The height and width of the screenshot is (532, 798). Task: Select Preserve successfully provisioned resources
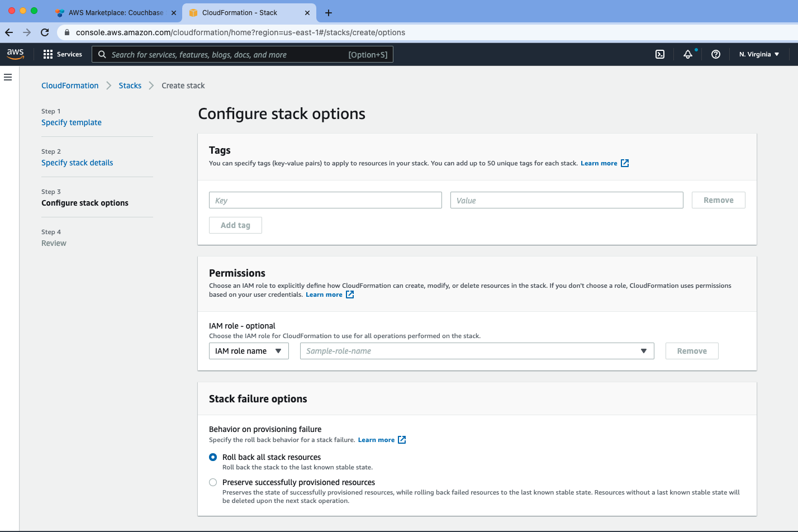[212, 482]
